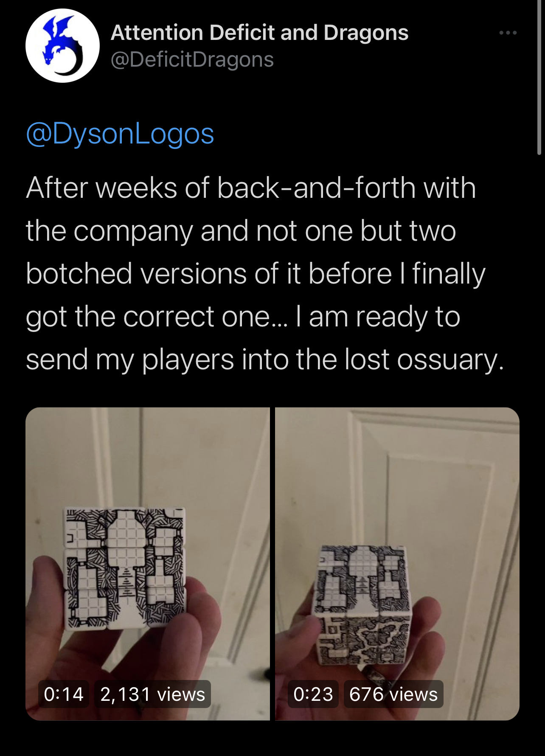Screen dimensions: 545x756
Task: Tap the line about botched versions
Action: point(256,273)
